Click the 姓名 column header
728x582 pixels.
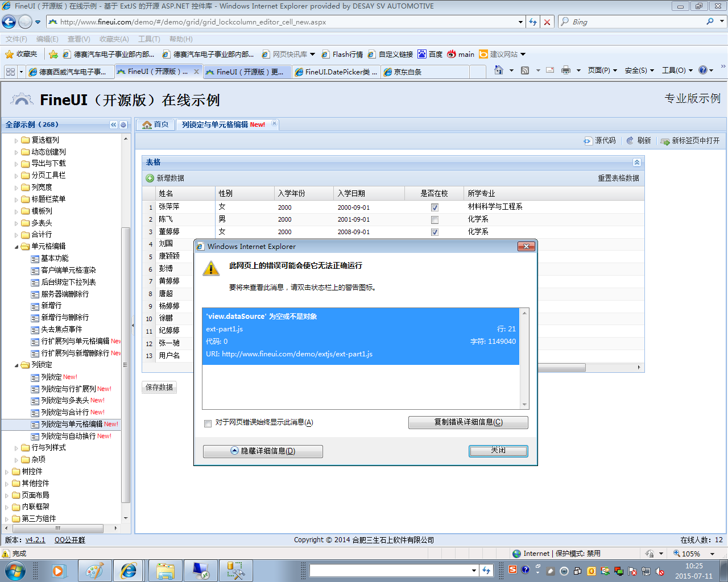click(185, 193)
